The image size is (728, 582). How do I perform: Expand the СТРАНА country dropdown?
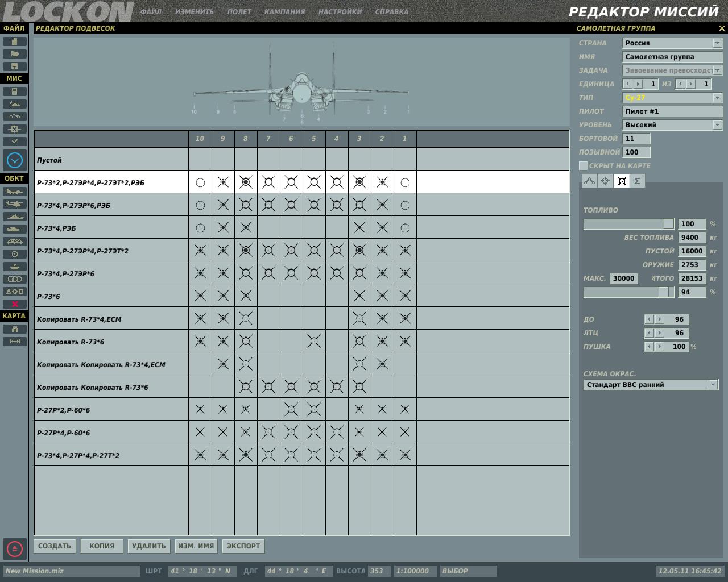tap(717, 43)
